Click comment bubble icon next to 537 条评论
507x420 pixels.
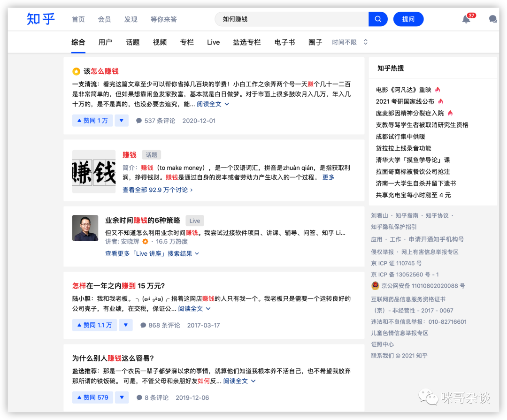point(139,121)
